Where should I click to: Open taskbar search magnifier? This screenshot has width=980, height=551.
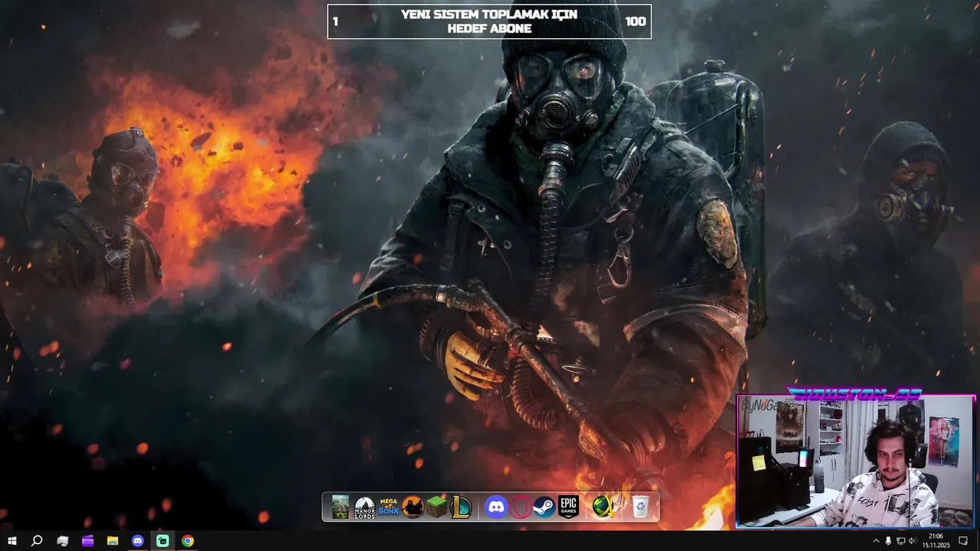(x=37, y=541)
